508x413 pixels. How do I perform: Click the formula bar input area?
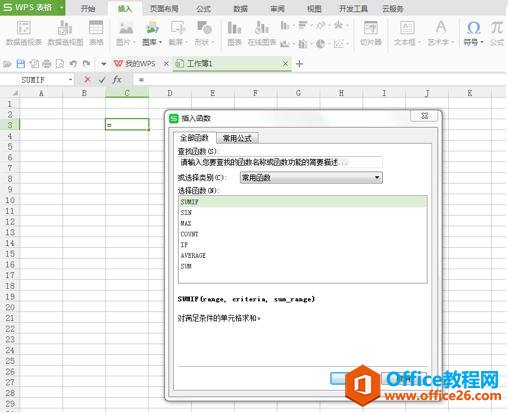(x=319, y=80)
